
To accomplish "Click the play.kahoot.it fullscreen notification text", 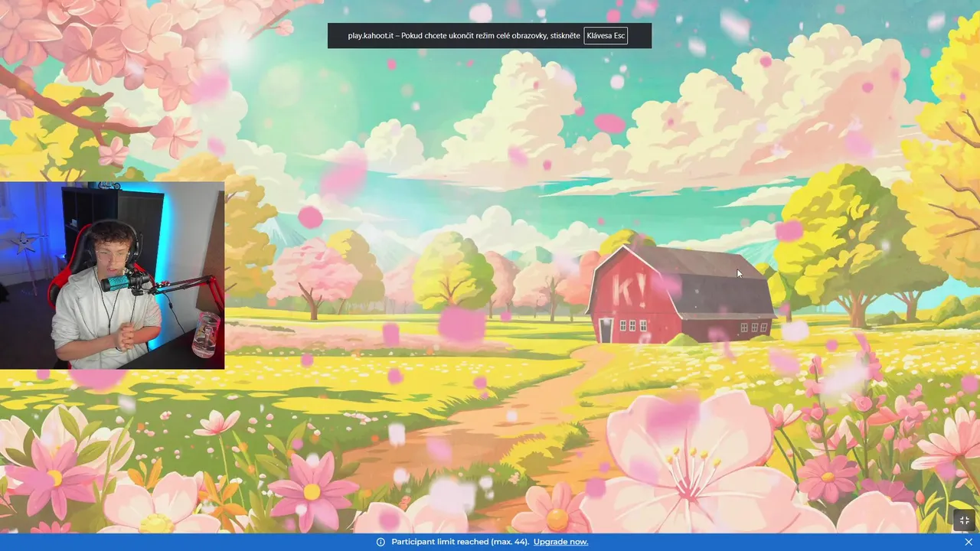I will (464, 36).
